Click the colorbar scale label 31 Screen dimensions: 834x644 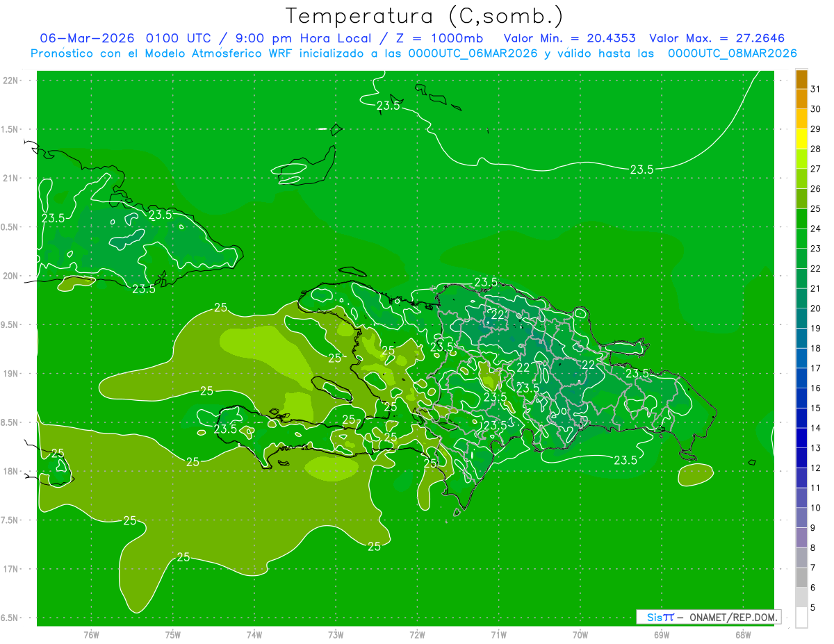[816, 89]
